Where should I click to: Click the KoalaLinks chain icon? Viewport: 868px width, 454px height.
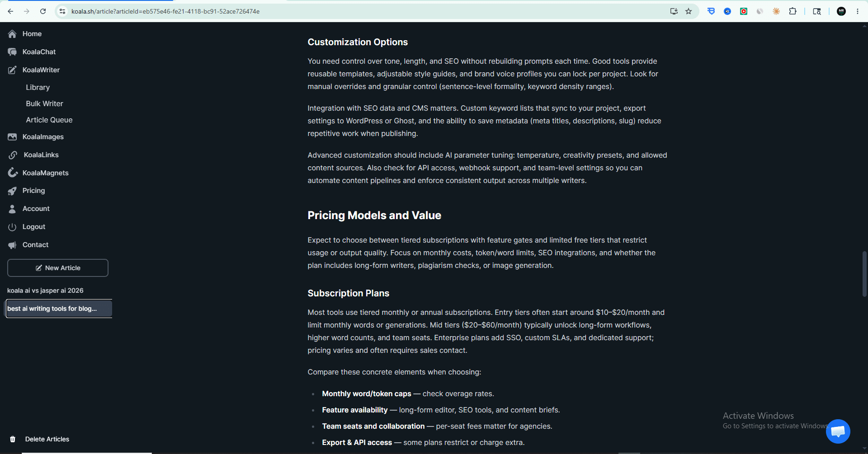[x=13, y=155]
